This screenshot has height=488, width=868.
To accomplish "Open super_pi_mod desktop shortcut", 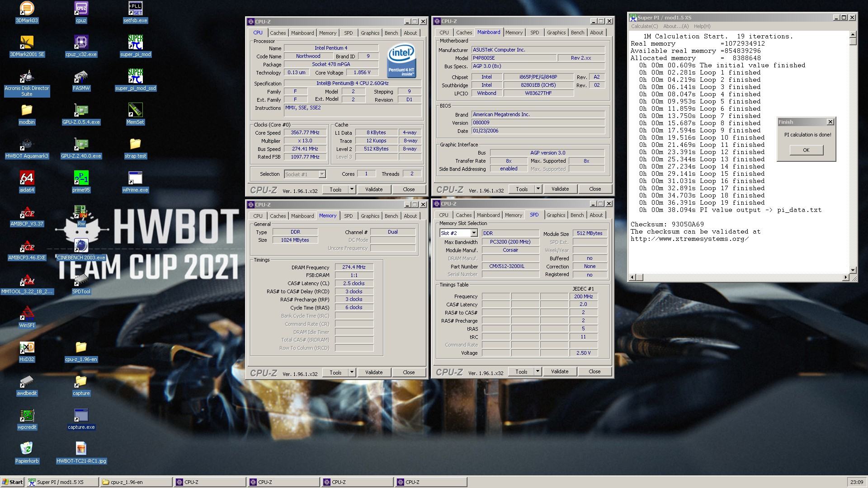I will point(135,46).
